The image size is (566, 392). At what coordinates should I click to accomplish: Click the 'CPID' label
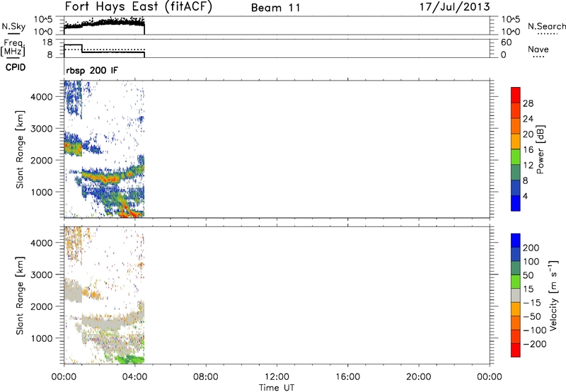coord(16,67)
